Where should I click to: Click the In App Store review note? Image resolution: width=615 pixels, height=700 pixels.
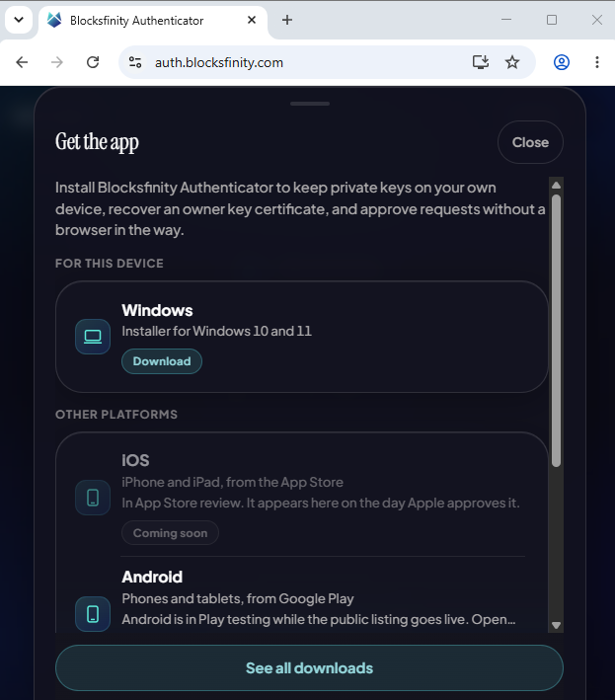(x=321, y=504)
